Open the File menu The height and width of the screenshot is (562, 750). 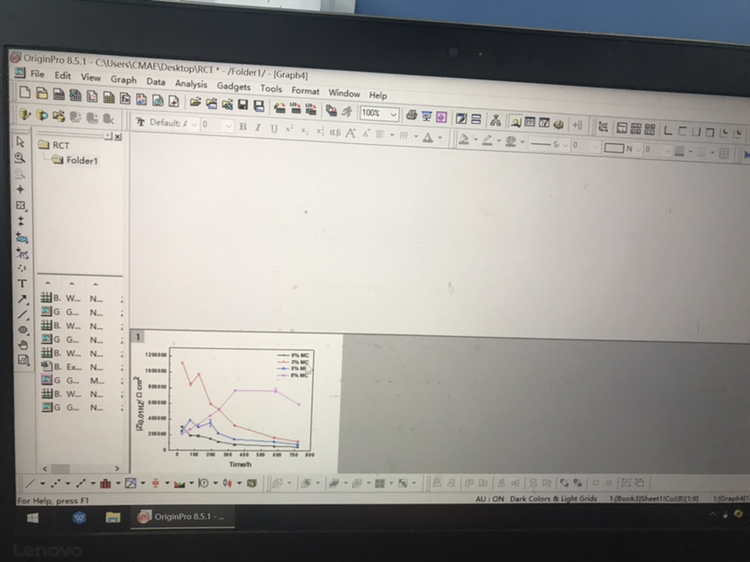37,74
